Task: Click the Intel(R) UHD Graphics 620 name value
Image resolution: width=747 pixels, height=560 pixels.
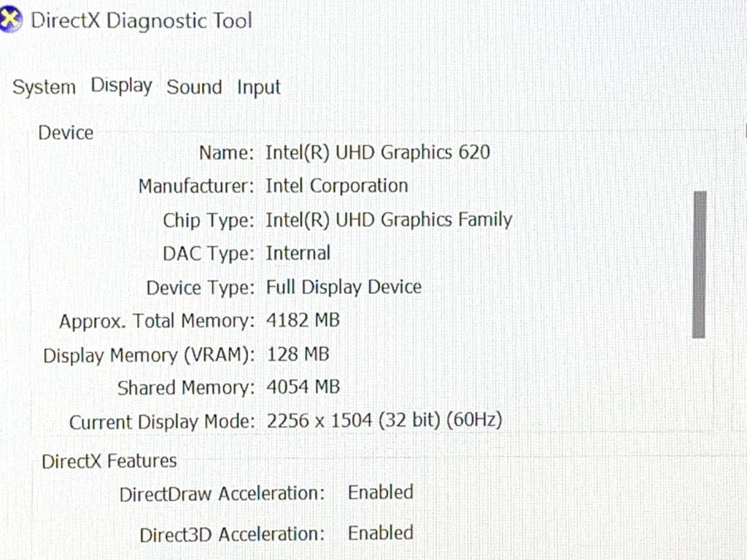Action: point(378,152)
